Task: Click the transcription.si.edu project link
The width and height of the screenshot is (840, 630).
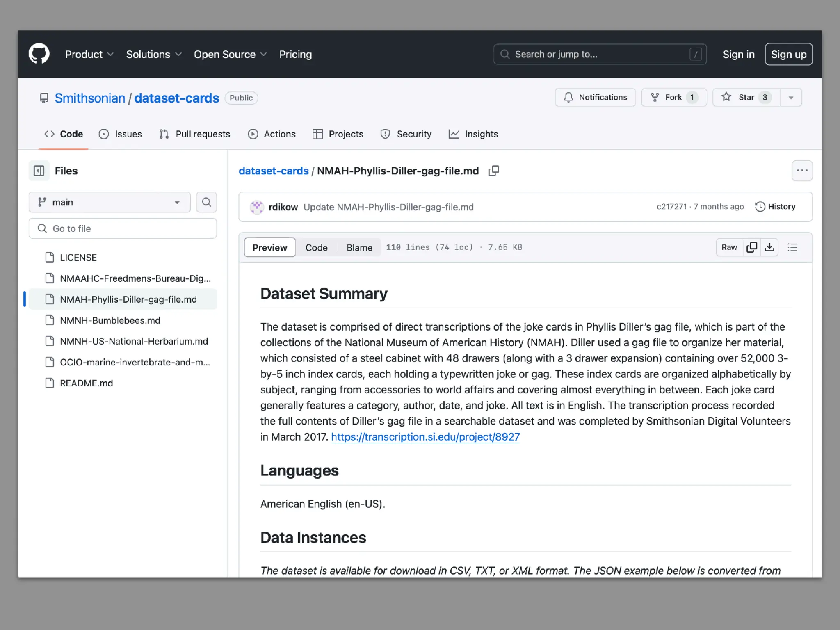Action: (x=425, y=437)
